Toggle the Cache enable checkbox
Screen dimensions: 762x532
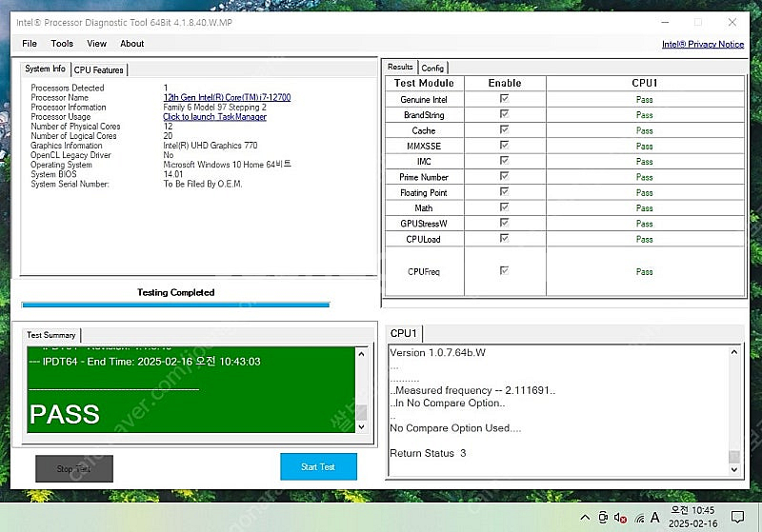click(505, 129)
